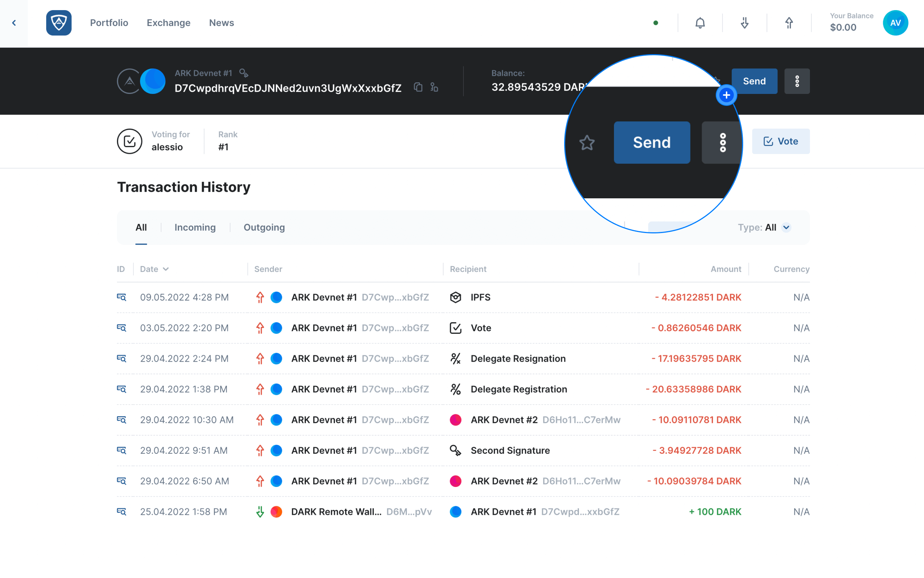Image resolution: width=924 pixels, height=578 pixels.
Task: Switch to the Incoming tab
Action: 195,228
